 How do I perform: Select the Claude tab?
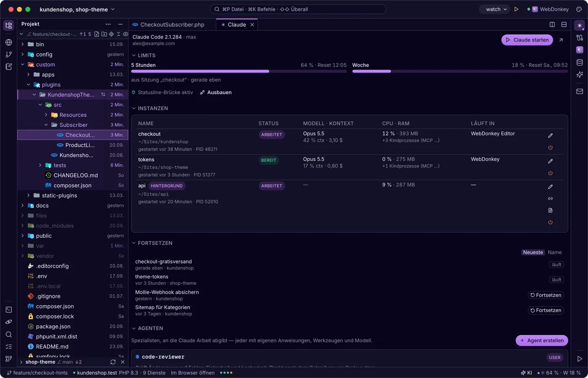click(x=237, y=25)
